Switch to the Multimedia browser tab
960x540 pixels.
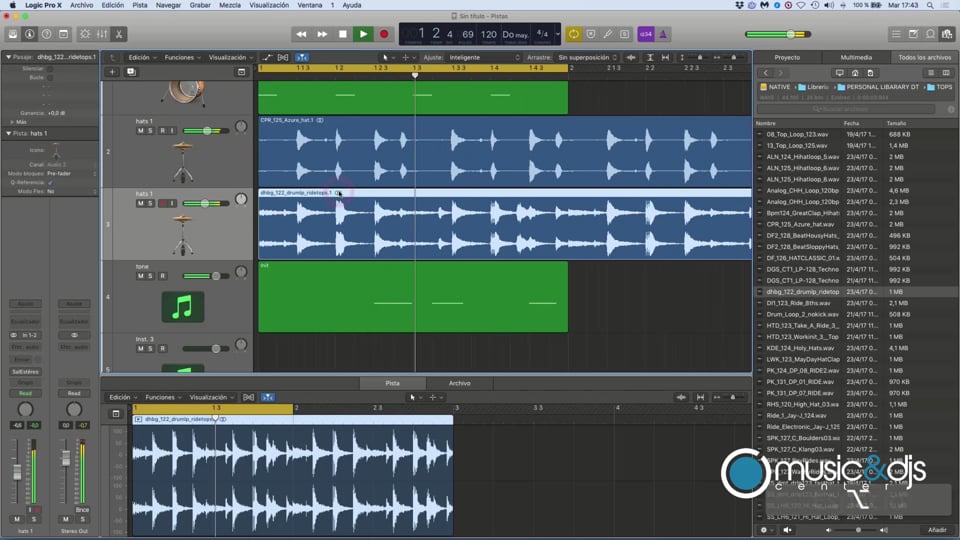tap(856, 58)
